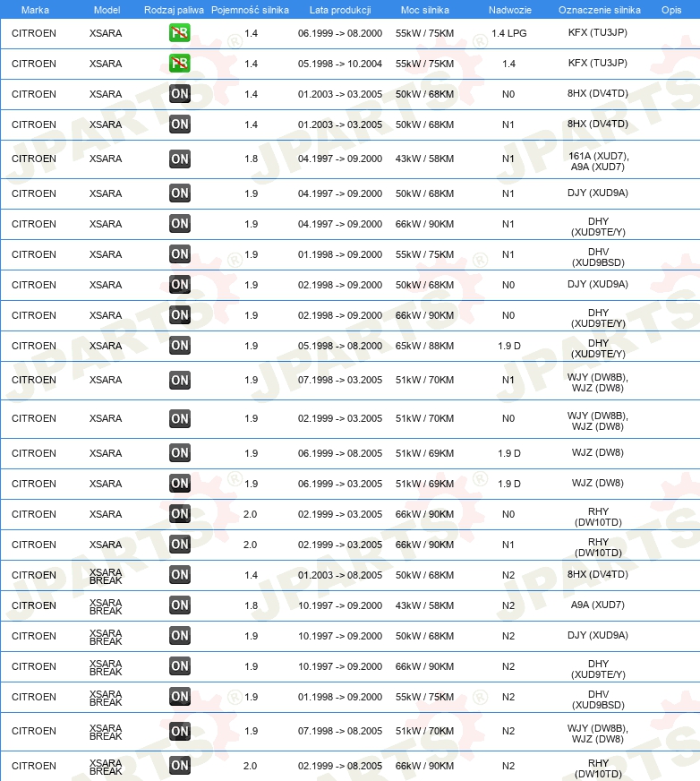Click the 'A9A (XUD7)' engine cell in the Xsara Break row
Viewport: 700px width, 781px height.
tap(597, 605)
